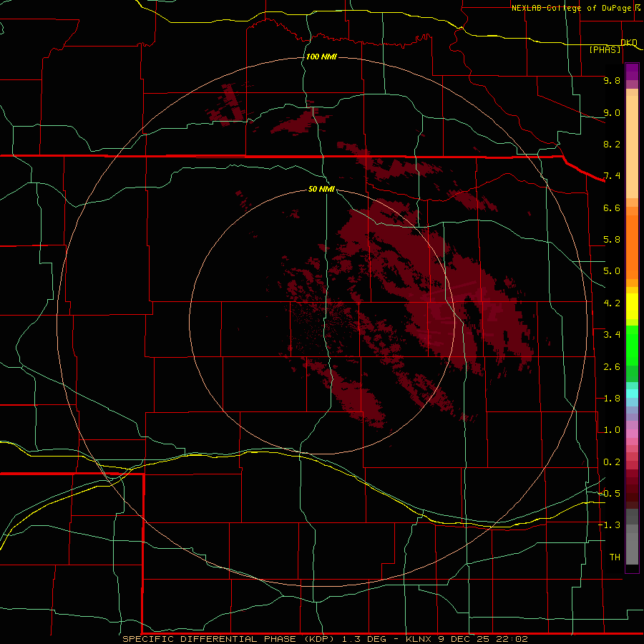Click the light peach segment of the color bar
Screen dimensions: 644x644
click(x=632, y=147)
